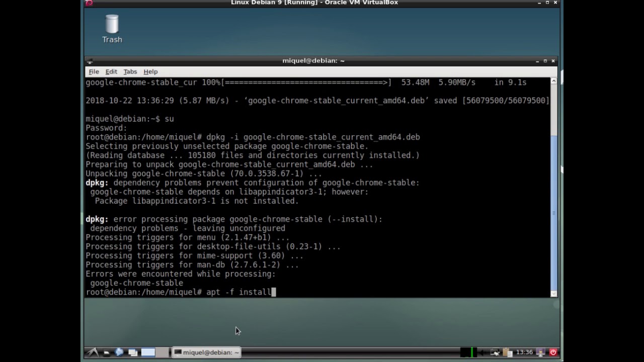Click the terminal scrollbar up arrow
The height and width of the screenshot is (362, 644).
[554, 81]
